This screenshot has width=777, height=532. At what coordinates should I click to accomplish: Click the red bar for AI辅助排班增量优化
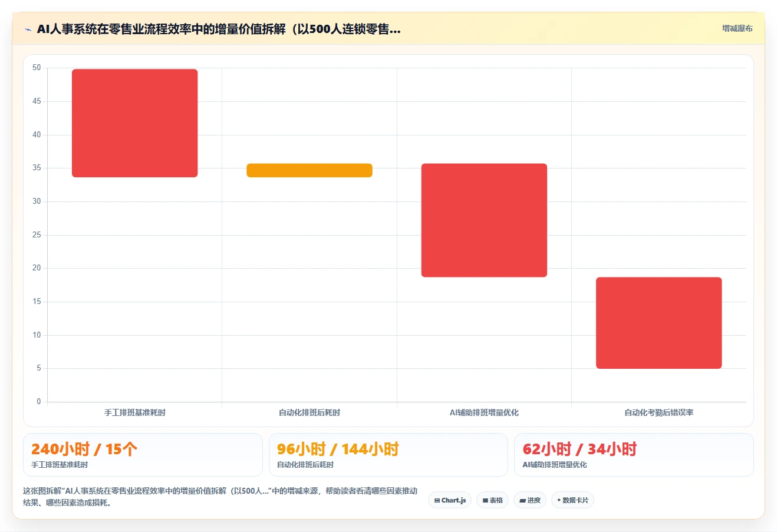(484, 220)
